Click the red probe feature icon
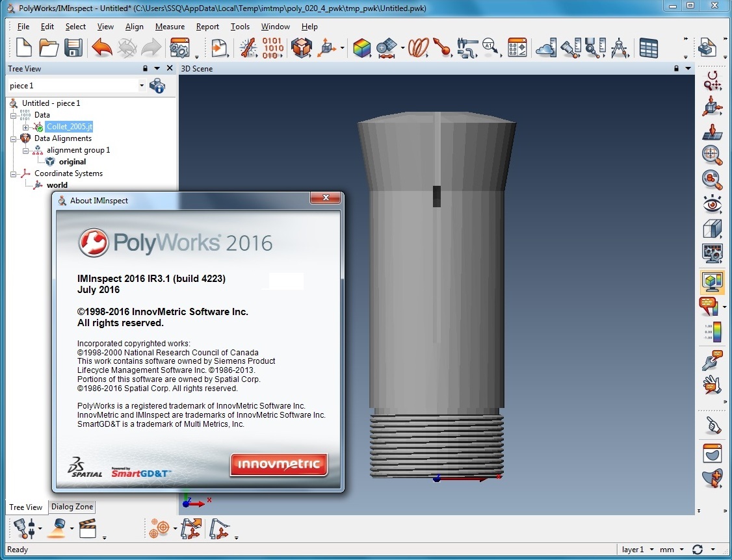Image resolution: width=732 pixels, height=560 pixels. click(x=441, y=47)
